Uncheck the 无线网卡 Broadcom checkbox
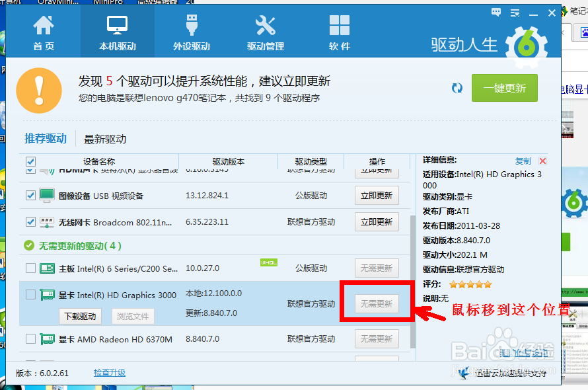Viewport: 588px width, 390px height. (30, 222)
